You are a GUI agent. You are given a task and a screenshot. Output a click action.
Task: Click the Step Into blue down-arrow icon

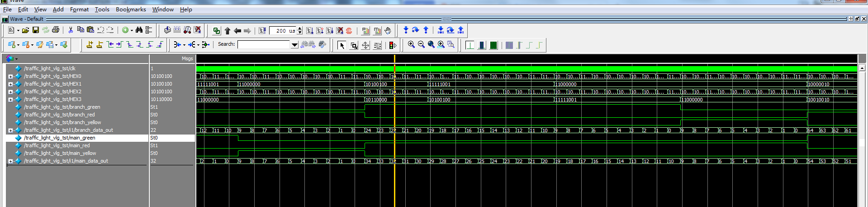point(406,30)
